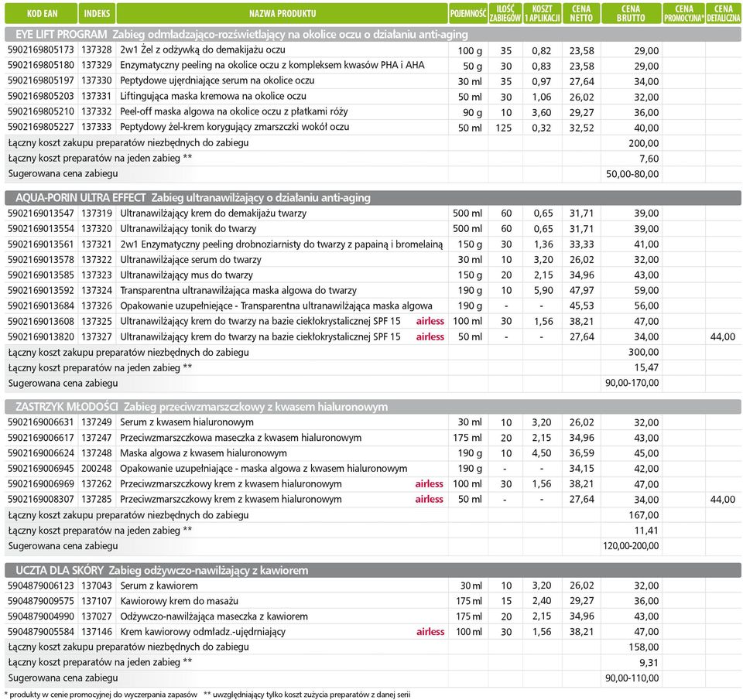
Task: Click airless label in row 137327
Action: coord(430,336)
